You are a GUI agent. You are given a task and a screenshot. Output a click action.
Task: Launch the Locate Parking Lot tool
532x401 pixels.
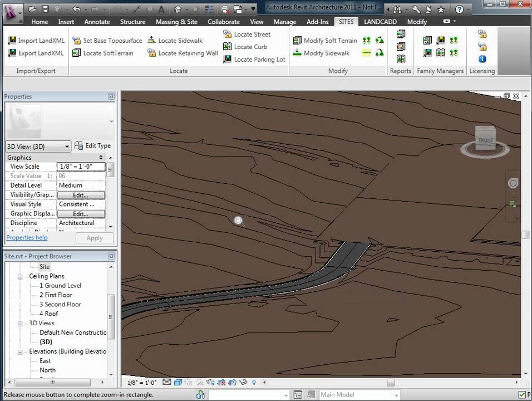pos(254,60)
